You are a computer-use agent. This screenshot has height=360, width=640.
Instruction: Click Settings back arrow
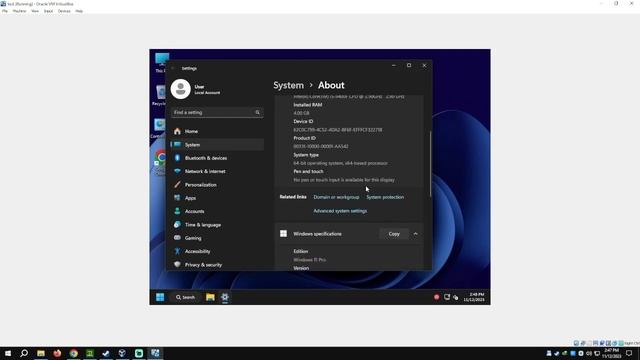[173, 68]
